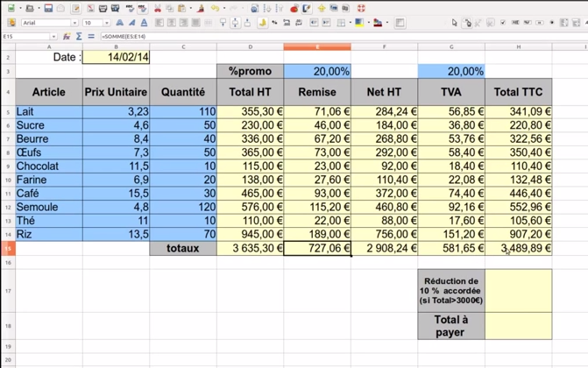Open the Name Box dropdown showing E15
This screenshot has height=368, width=588.
[x=53, y=36]
